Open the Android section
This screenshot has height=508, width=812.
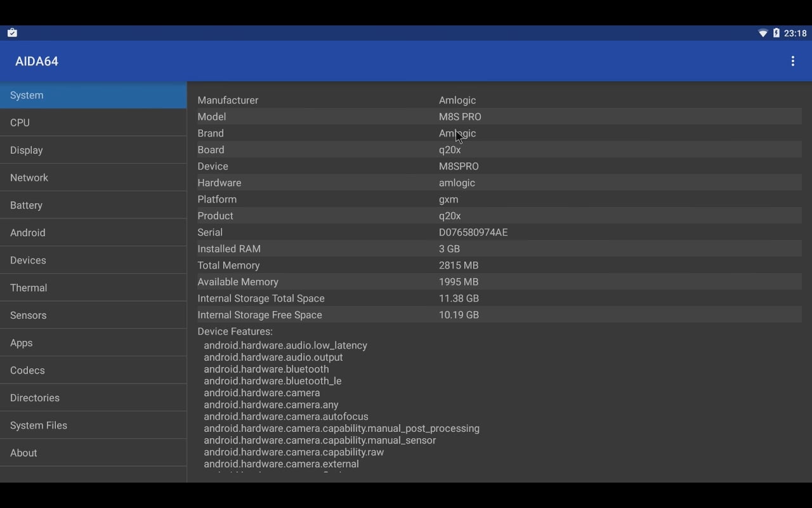click(x=93, y=232)
